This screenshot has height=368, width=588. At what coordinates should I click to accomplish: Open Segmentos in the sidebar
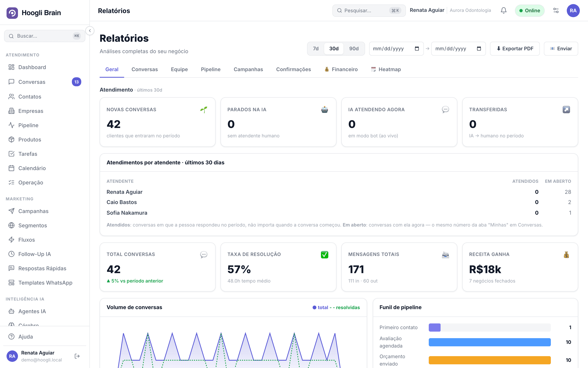click(x=45, y=225)
